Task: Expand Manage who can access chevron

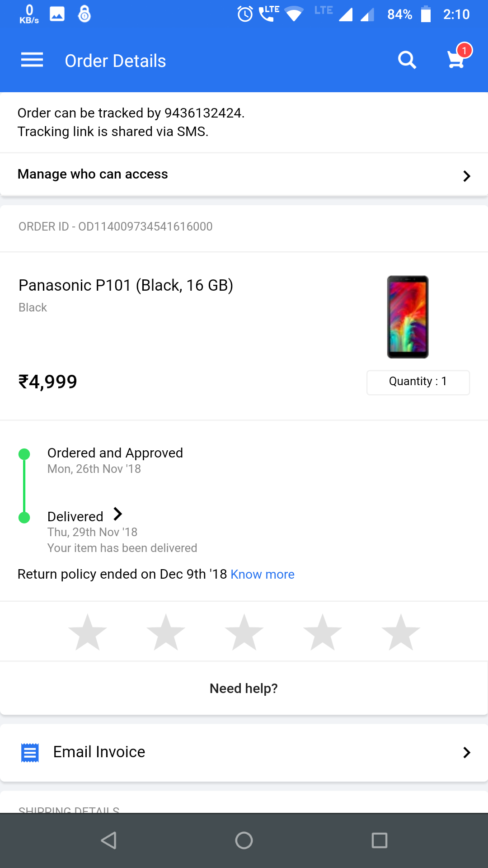Action: tap(467, 176)
